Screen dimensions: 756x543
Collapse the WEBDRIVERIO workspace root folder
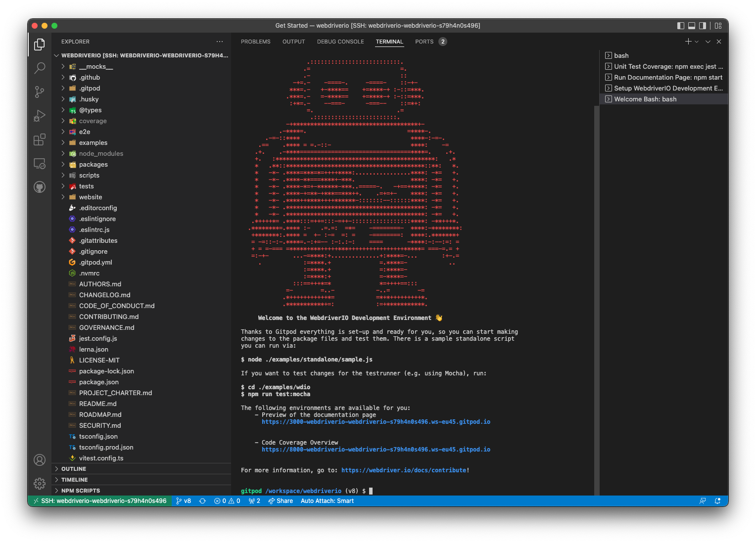point(142,55)
